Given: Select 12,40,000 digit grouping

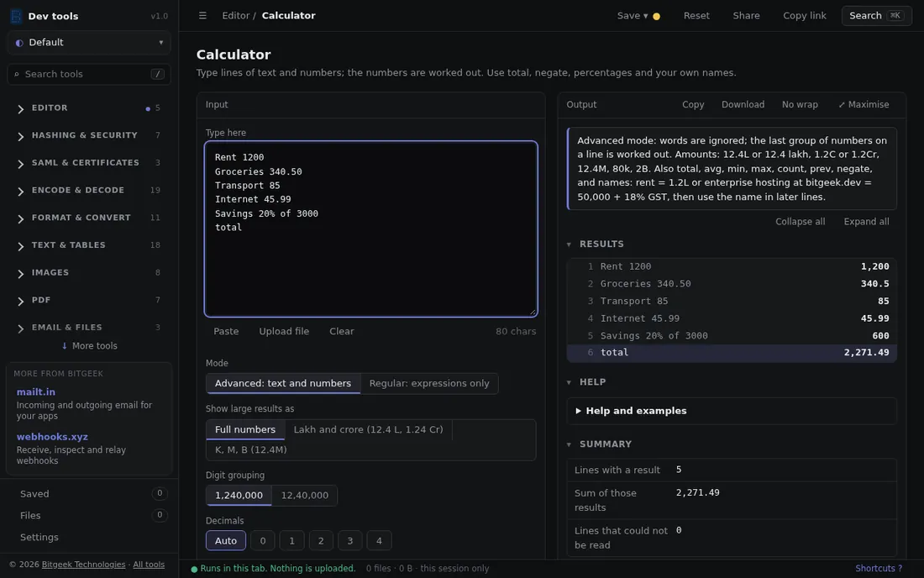Looking at the screenshot, I should pyautogui.click(x=305, y=496).
